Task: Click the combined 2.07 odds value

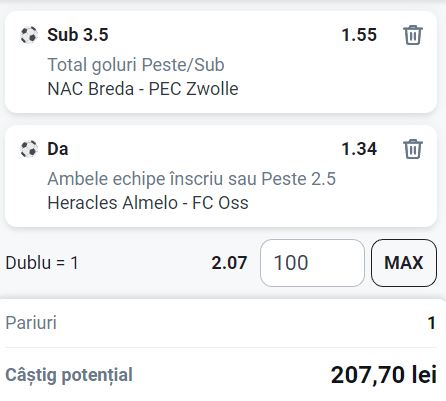Action: [x=229, y=263]
